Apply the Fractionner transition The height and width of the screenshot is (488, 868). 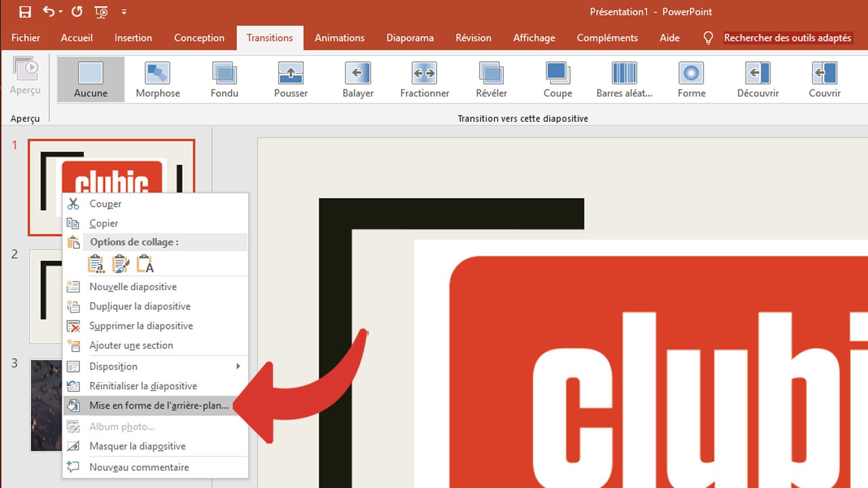[x=424, y=79]
